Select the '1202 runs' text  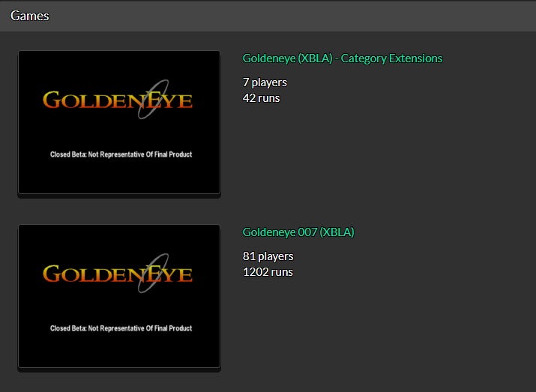click(268, 272)
